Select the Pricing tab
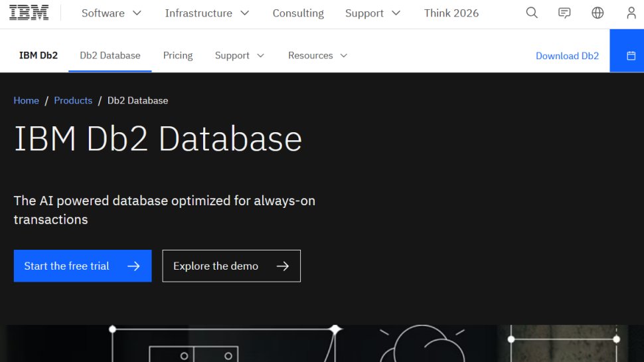The height and width of the screenshot is (362, 644). pyautogui.click(x=178, y=56)
